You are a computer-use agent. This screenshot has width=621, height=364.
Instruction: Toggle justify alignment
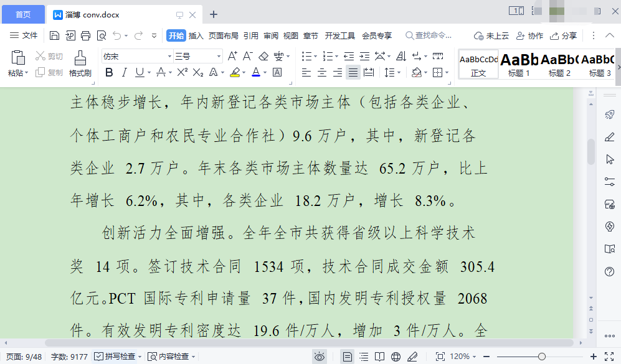pyautogui.click(x=353, y=72)
